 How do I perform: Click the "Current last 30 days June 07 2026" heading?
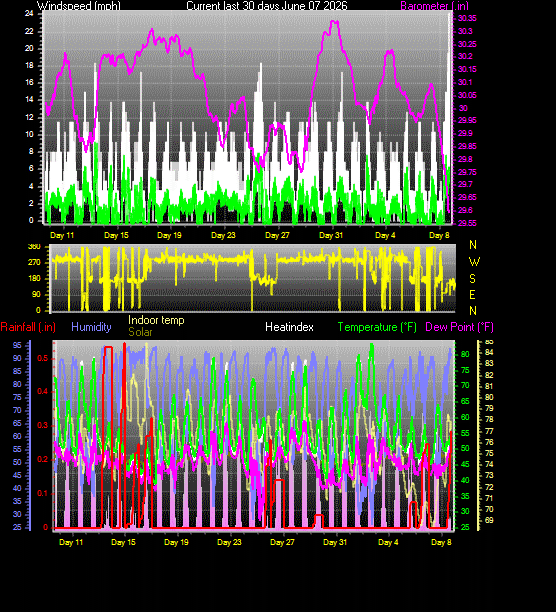coord(267,6)
